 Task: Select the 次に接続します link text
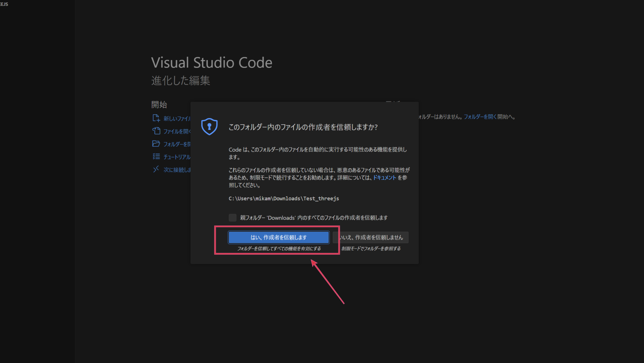(177, 170)
